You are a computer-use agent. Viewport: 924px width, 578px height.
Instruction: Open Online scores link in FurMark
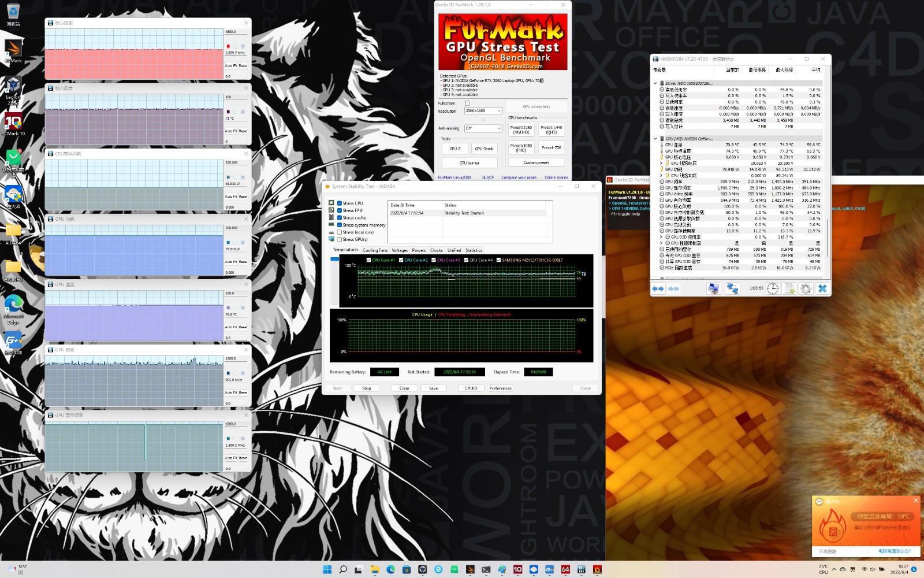click(x=556, y=177)
